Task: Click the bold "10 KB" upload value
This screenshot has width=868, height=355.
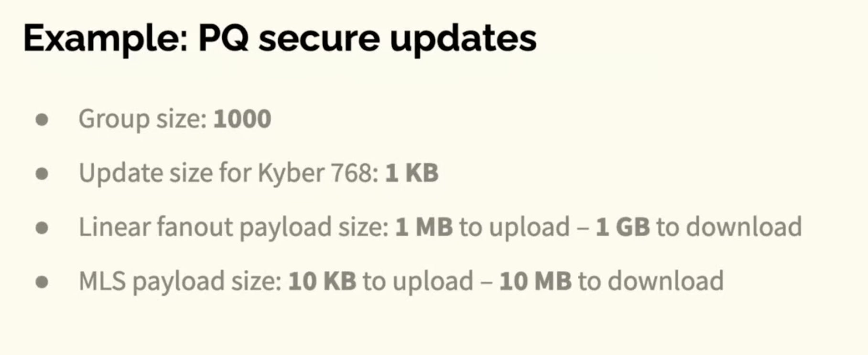Action: coord(322,281)
